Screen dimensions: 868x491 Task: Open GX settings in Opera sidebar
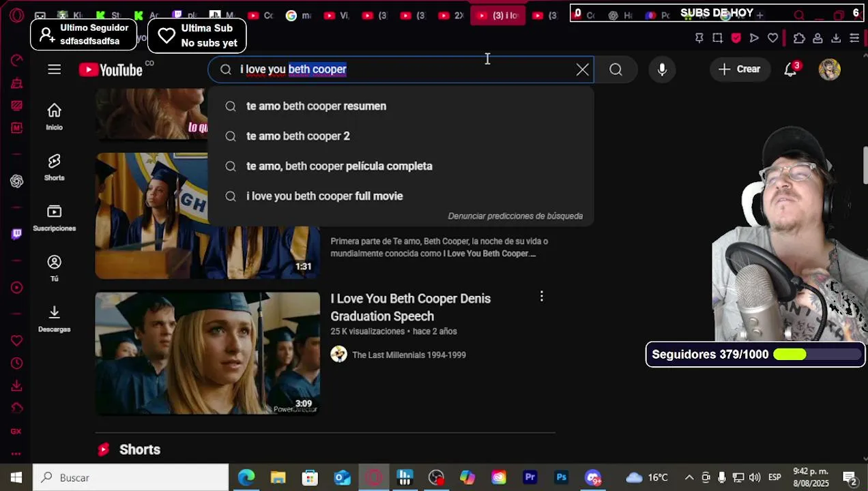16,431
